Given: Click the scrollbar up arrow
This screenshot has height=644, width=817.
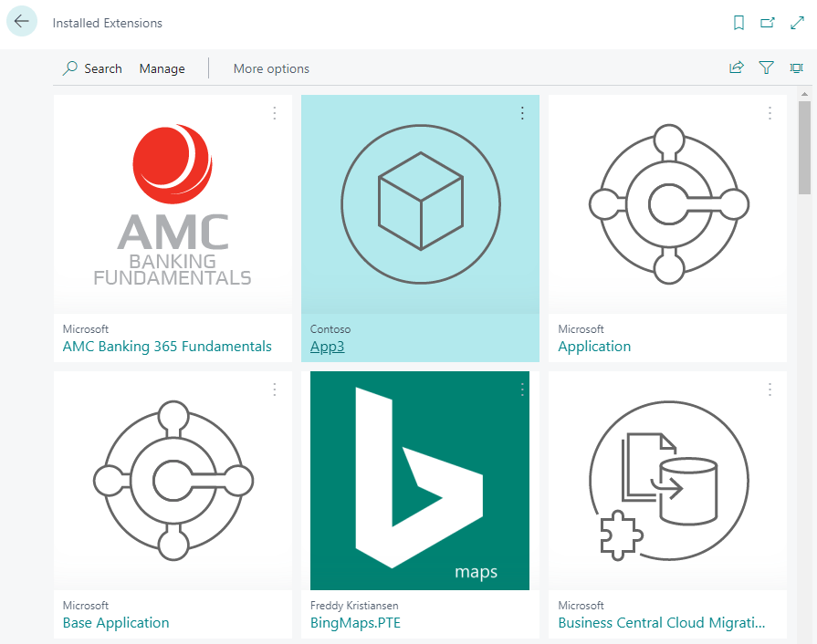Looking at the screenshot, I should [x=804, y=94].
